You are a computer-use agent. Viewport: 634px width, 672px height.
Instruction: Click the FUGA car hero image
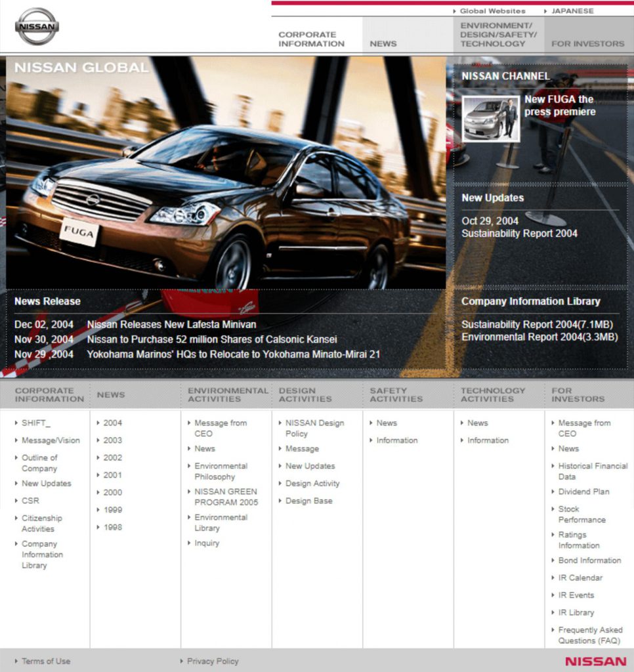(226, 173)
